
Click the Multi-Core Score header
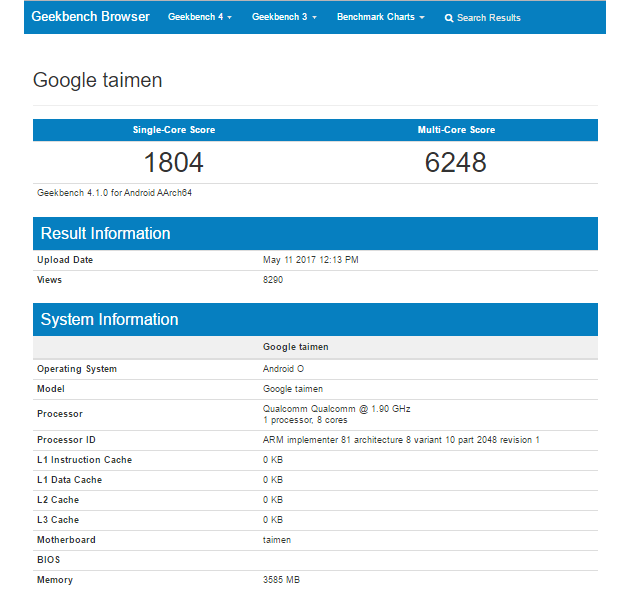coord(456,130)
